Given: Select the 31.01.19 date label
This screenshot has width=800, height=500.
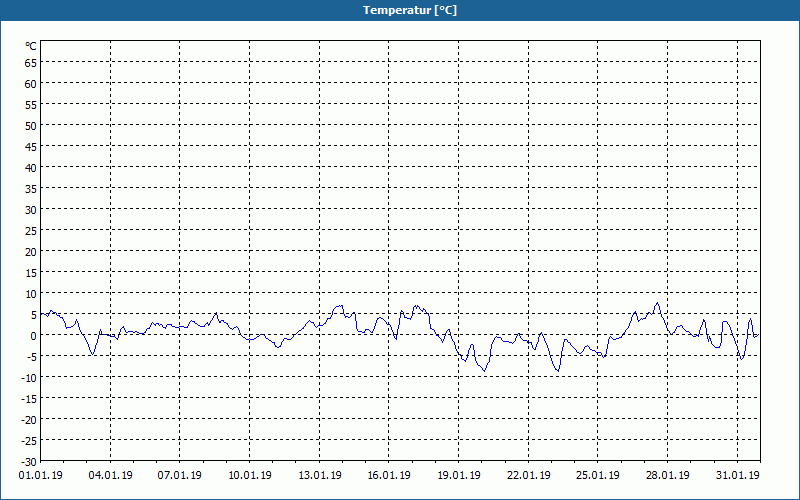Looking at the screenshot, I should [x=737, y=476].
